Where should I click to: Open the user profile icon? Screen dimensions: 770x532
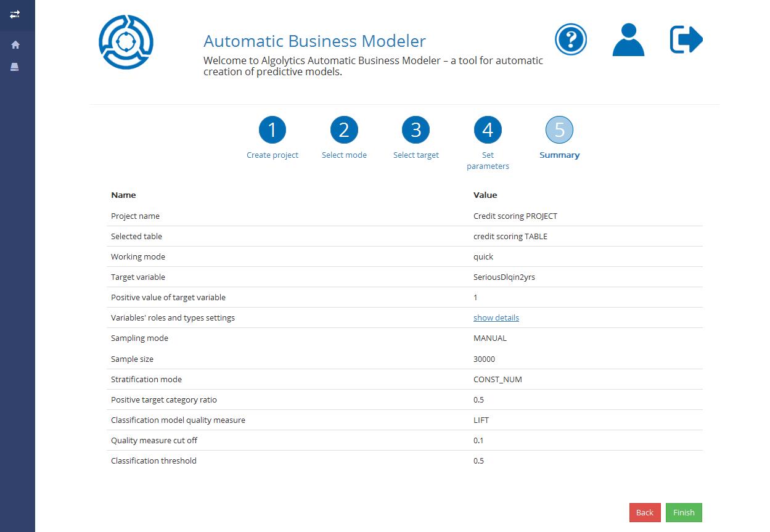tap(628, 40)
